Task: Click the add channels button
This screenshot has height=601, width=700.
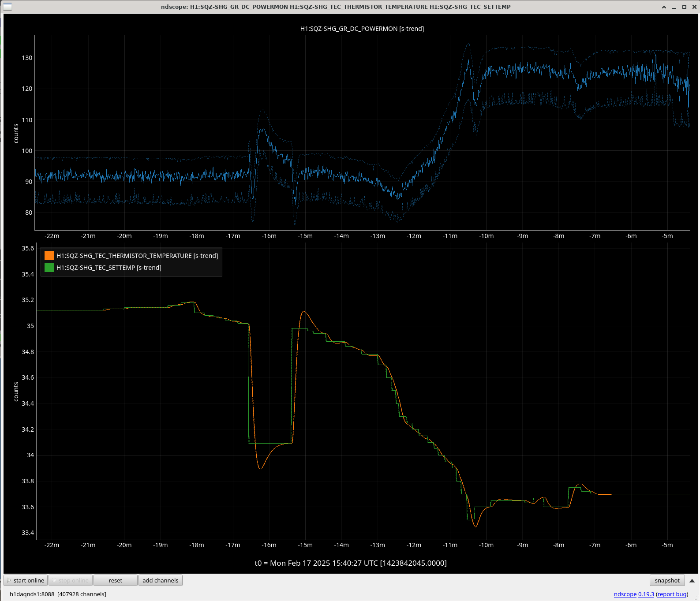Action: coord(161,580)
